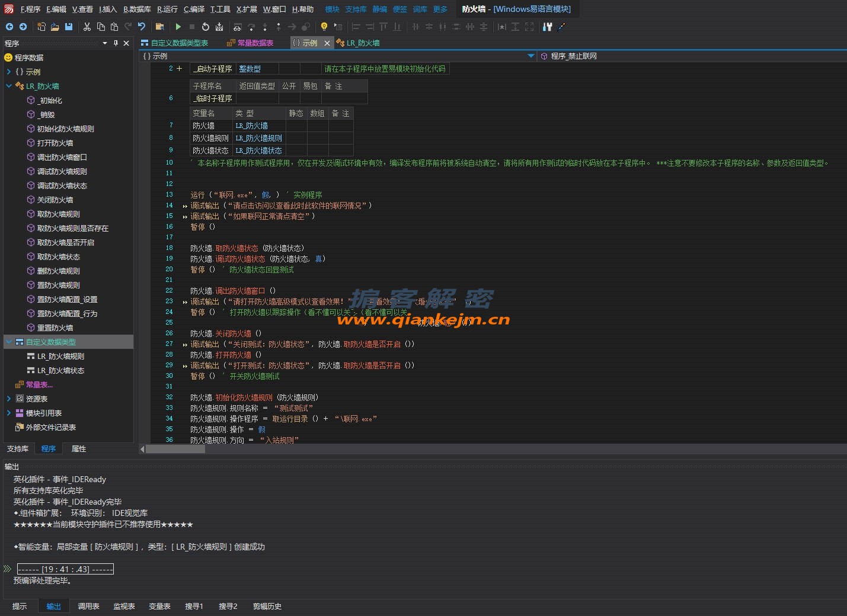
Task: Switch to 搜寻1 bottom tab
Action: tap(194, 607)
